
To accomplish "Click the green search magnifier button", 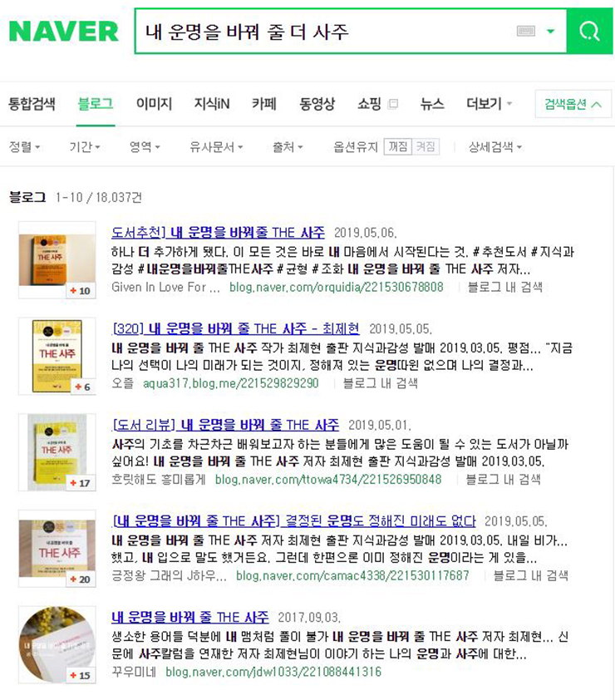I will point(589,32).
